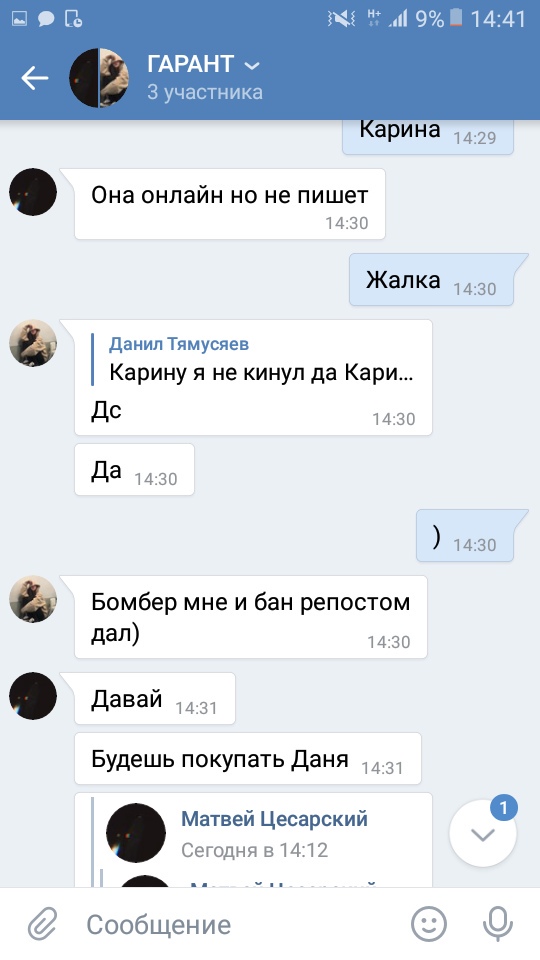Tap the avatar beside 'Бомбер мне и бан репостом'
This screenshot has width=540, height=960.
tap(33, 599)
